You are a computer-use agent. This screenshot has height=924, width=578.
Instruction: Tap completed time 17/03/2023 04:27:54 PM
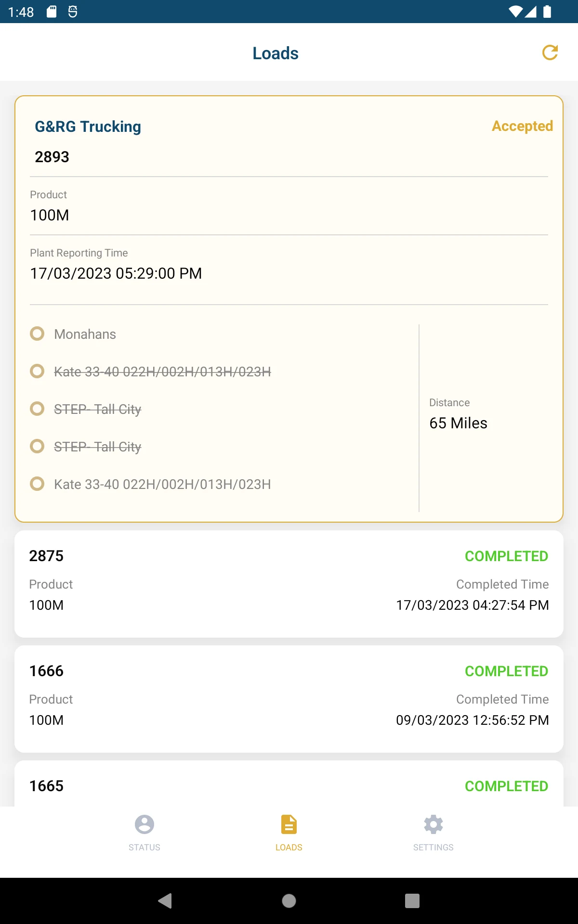point(473,605)
